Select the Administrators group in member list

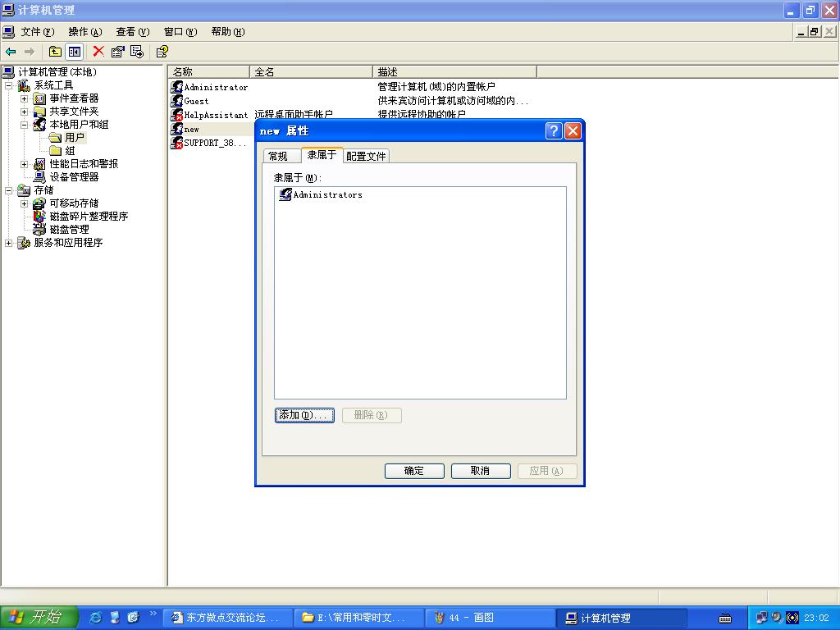tap(326, 195)
